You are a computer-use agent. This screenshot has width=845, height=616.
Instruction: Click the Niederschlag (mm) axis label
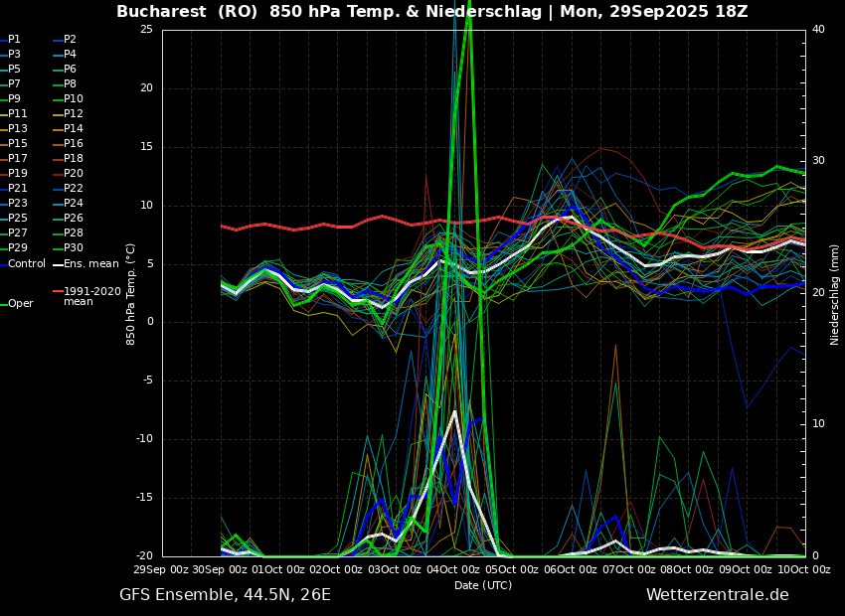point(835,294)
